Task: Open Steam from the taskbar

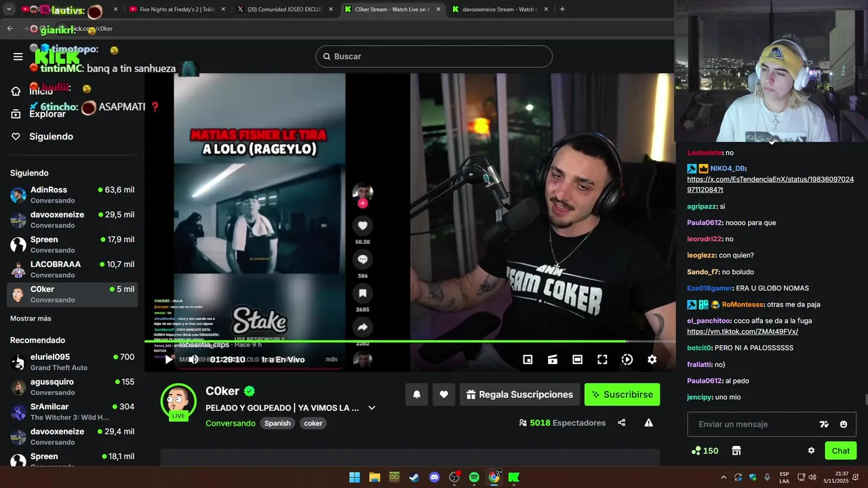Action: 414,477
